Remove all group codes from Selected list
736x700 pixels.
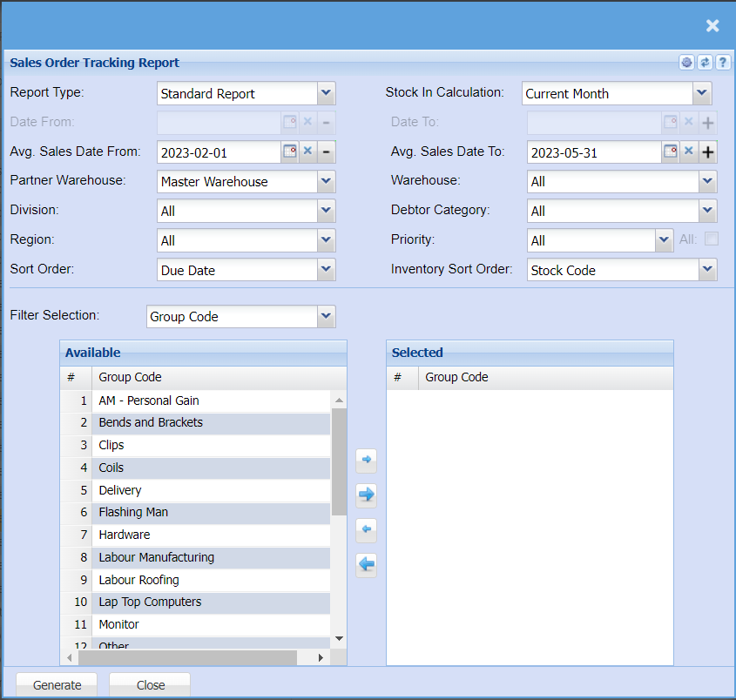click(367, 565)
